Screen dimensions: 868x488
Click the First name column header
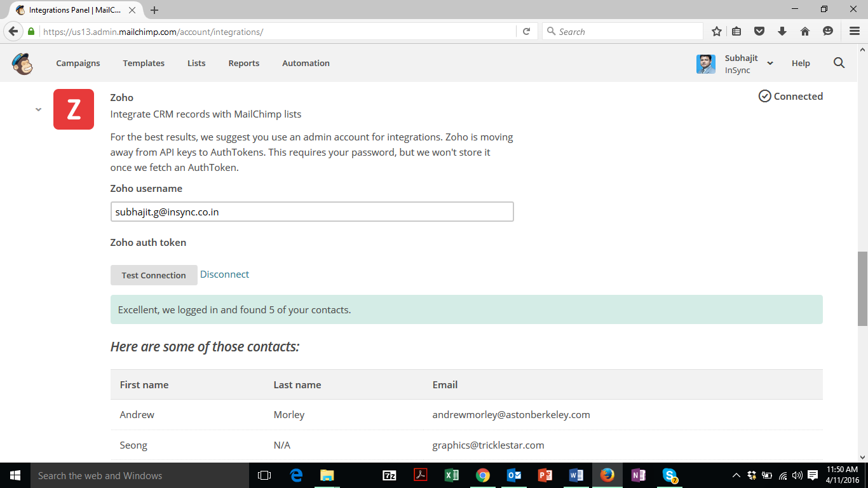pyautogui.click(x=144, y=384)
